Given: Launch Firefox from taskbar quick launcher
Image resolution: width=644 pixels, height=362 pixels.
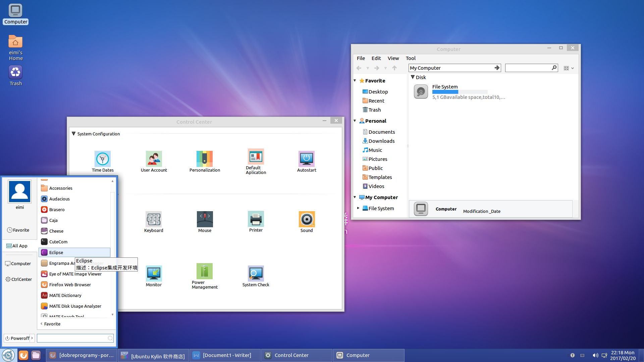Looking at the screenshot, I should (23, 355).
